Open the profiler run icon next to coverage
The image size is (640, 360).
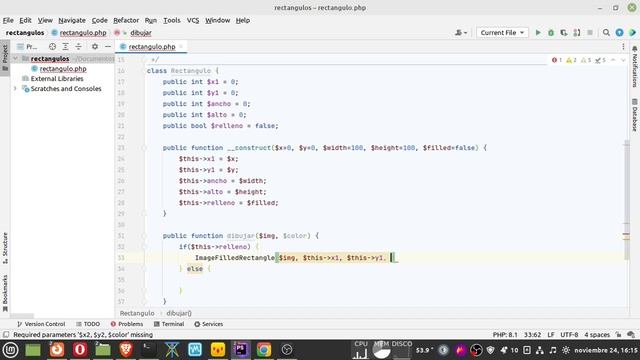click(x=577, y=33)
